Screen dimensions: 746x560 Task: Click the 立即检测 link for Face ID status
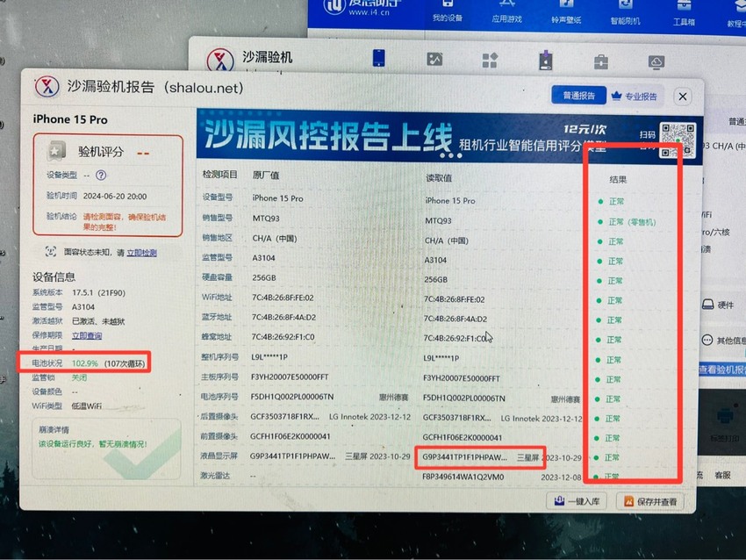click(142, 253)
